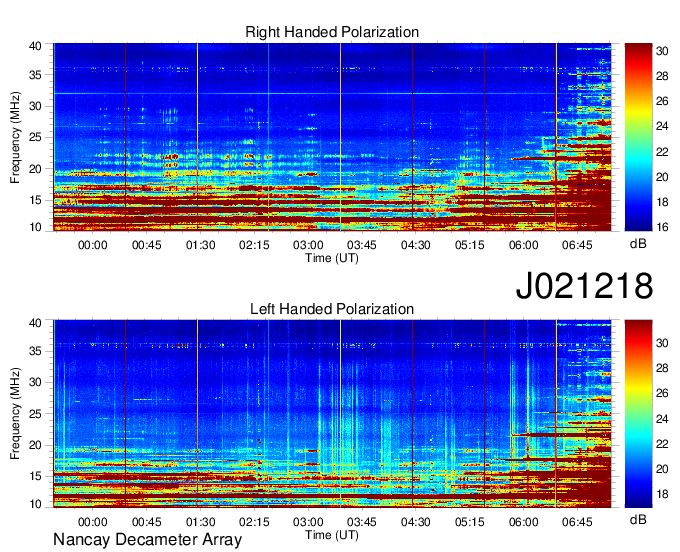Image resolution: width=680 pixels, height=552 pixels.
Task: Click the "28" value on the lower color bar scale
Action: [x=662, y=368]
